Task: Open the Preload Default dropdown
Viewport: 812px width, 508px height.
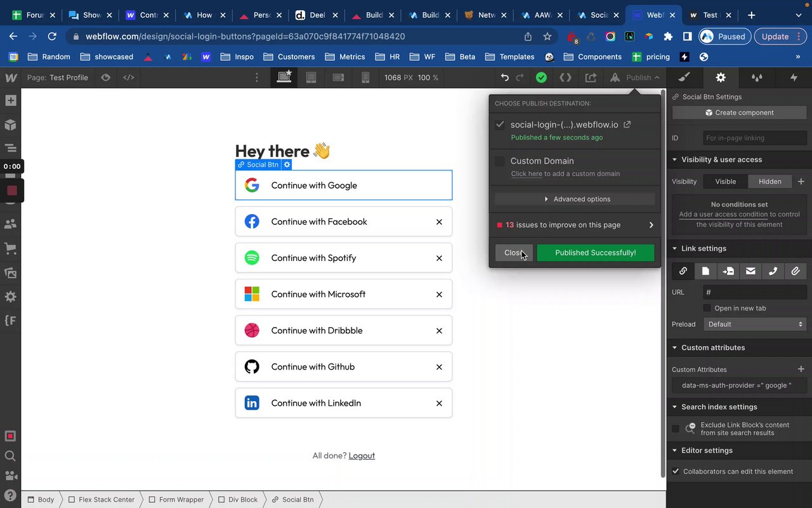Action: tap(755, 324)
